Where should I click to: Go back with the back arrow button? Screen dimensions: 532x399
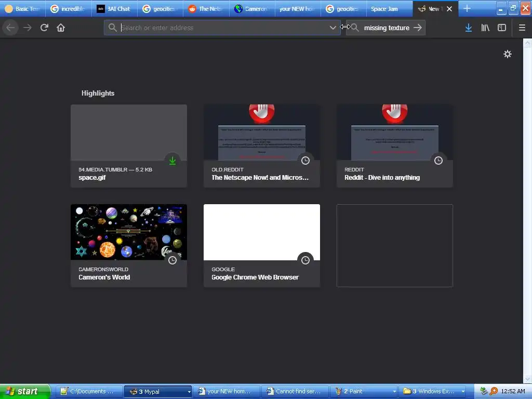tap(10, 28)
